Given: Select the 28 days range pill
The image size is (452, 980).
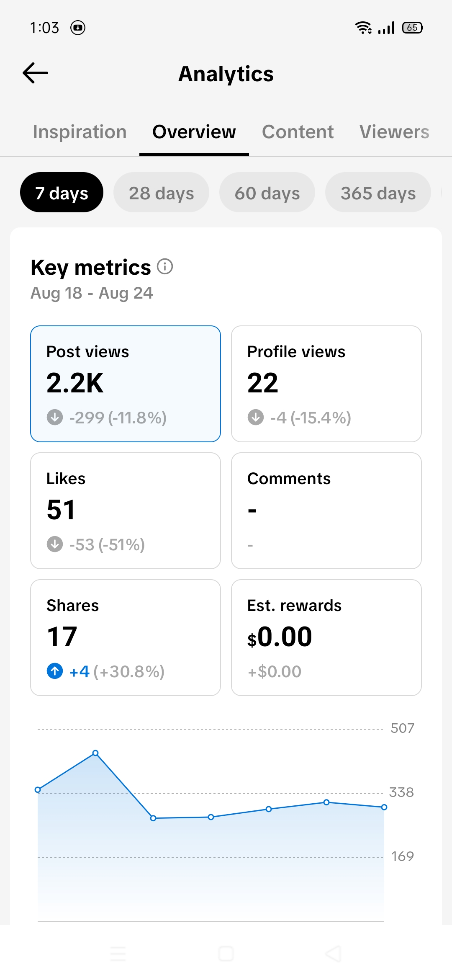Looking at the screenshot, I should pyautogui.click(x=161, y=192).
